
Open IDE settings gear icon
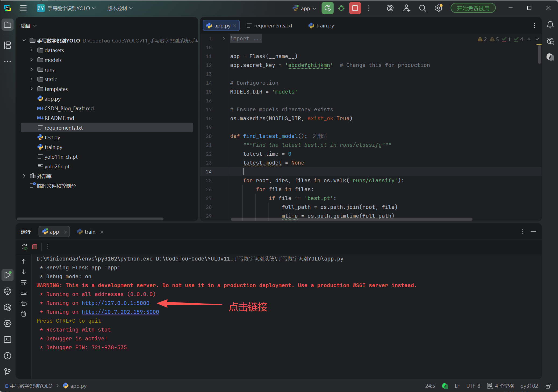click(438, 8)
